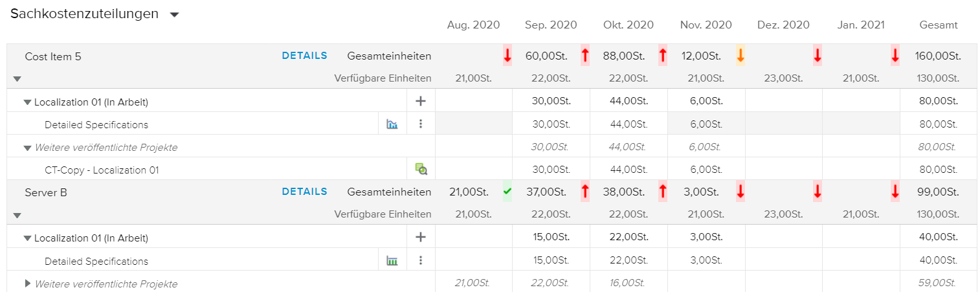Open DETAILS link for Cost Item 5
This screenshot has height=292, width=980.
pos(304,56)
